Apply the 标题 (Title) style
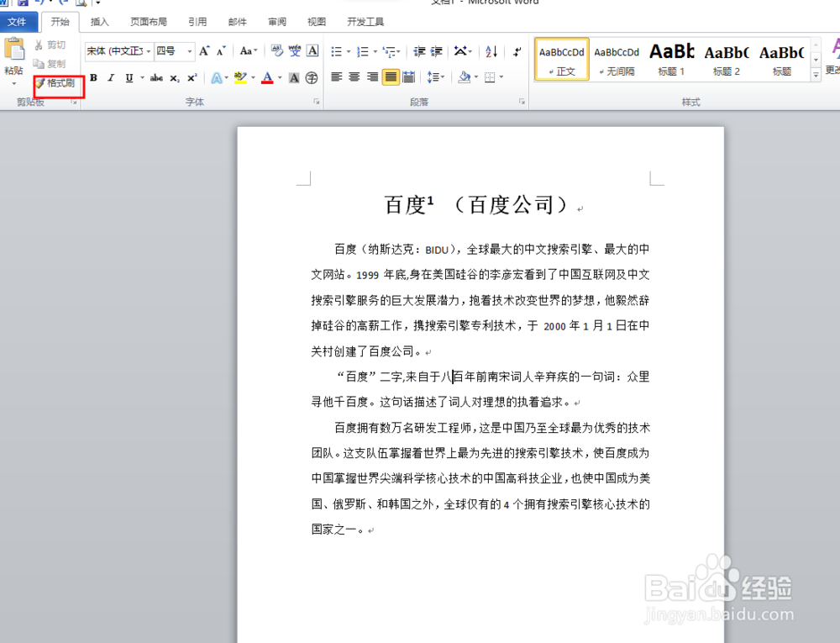Screen dimensions: 840x643 781,59
